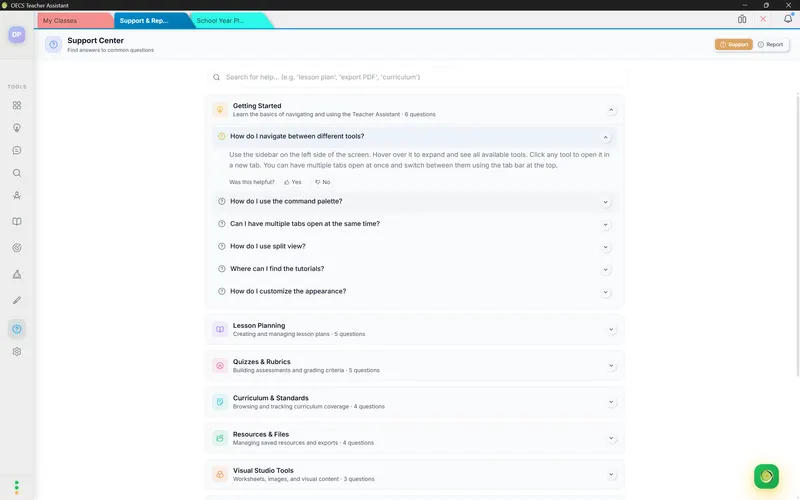The width and height of the screenshot is (800, 500).
Task: Click the red X icon in tab bar
Action: pyautogui.click(x=763, y=19)
